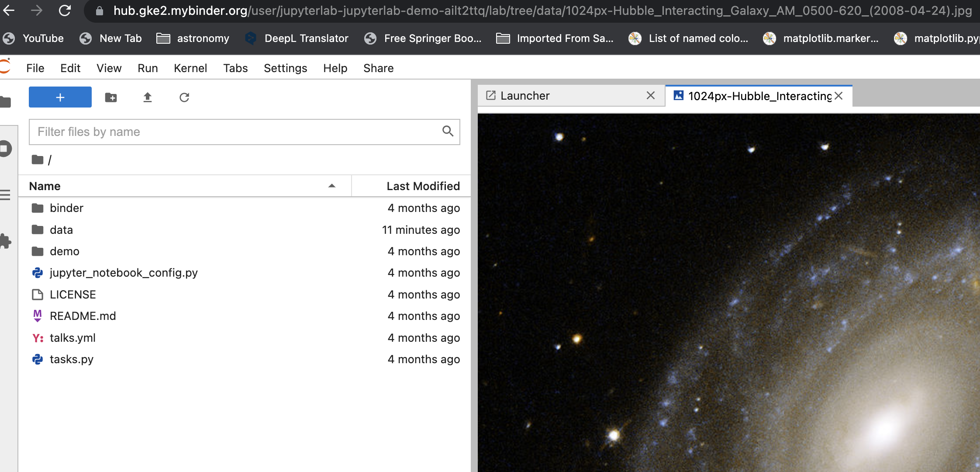Click the Name column sort toggle
This screenshot has width=980, height=472.
pos(332,186)
